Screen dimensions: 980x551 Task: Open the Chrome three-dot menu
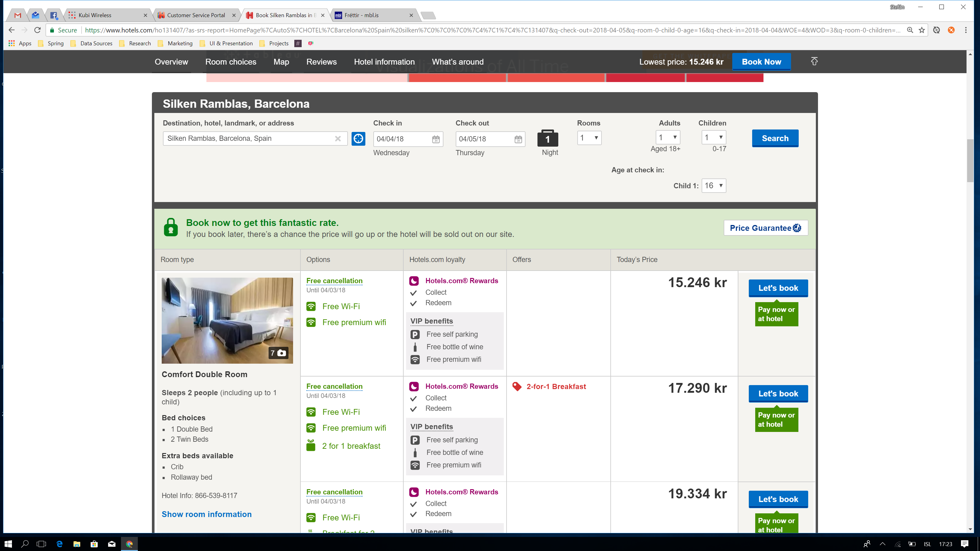(x=966, y=30)
